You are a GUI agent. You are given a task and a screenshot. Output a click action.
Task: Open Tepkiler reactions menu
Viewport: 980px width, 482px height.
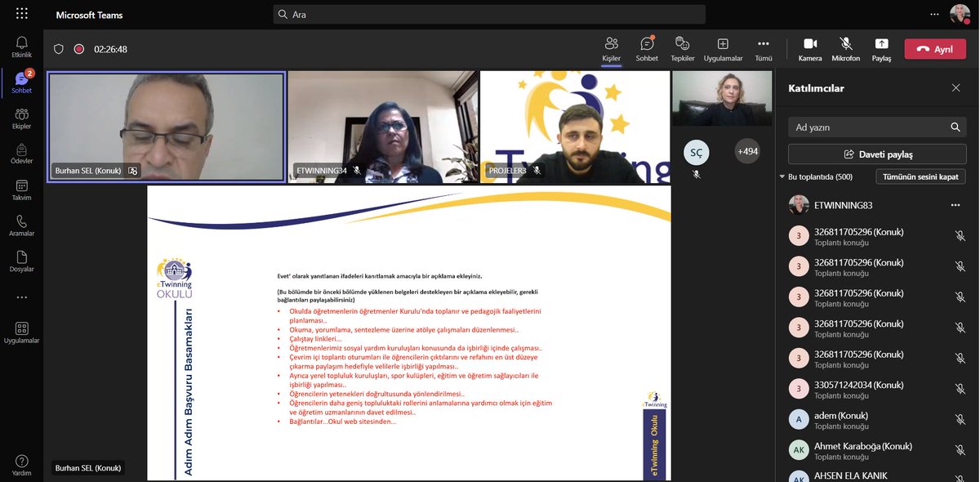pyautogui.click(x=683, y=49)
